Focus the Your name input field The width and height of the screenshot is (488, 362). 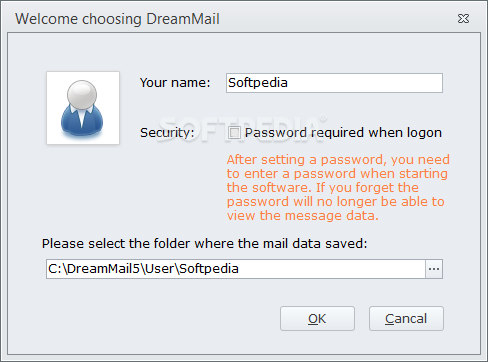334,83
